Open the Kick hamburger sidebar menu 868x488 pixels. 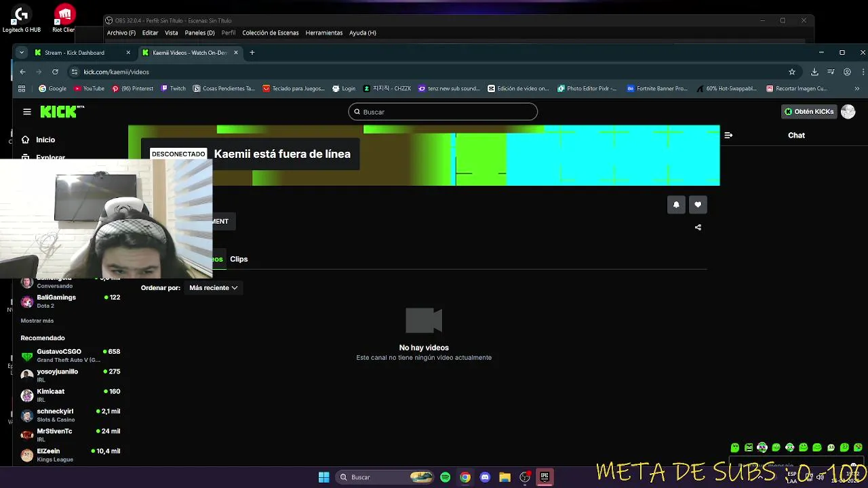click(x=26, y=112)
